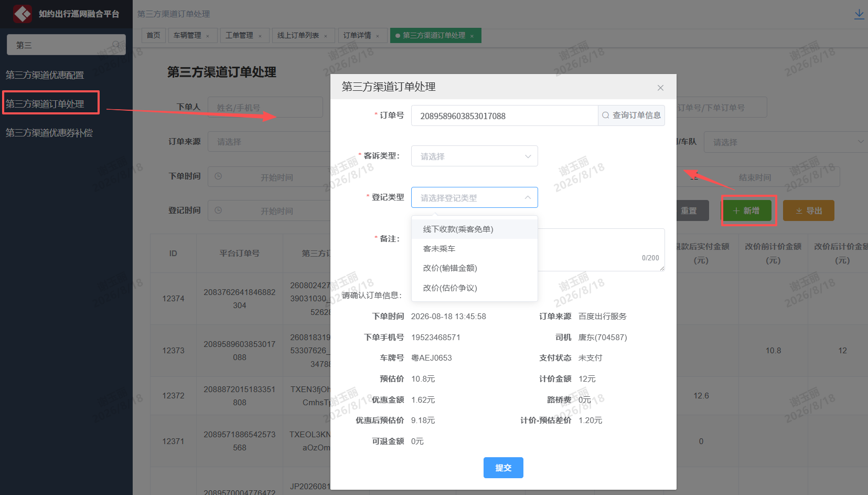
Task: Click the platform logo icon
Action: [x=23, y=14]
